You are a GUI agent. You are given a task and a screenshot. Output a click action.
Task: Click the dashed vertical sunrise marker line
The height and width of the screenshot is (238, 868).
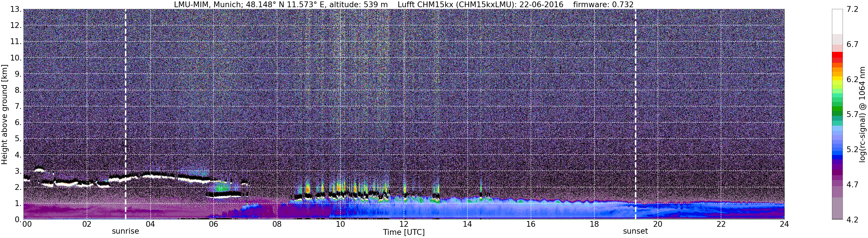[x=125, y=114]
